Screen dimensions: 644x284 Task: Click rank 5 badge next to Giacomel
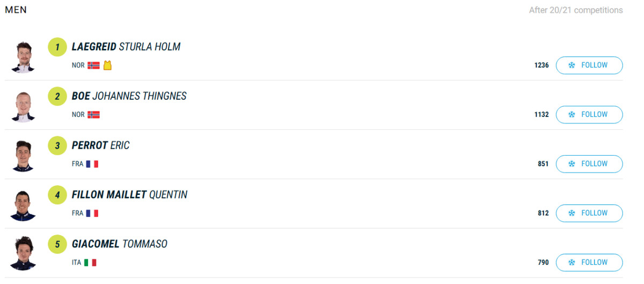tap(57, 245)
